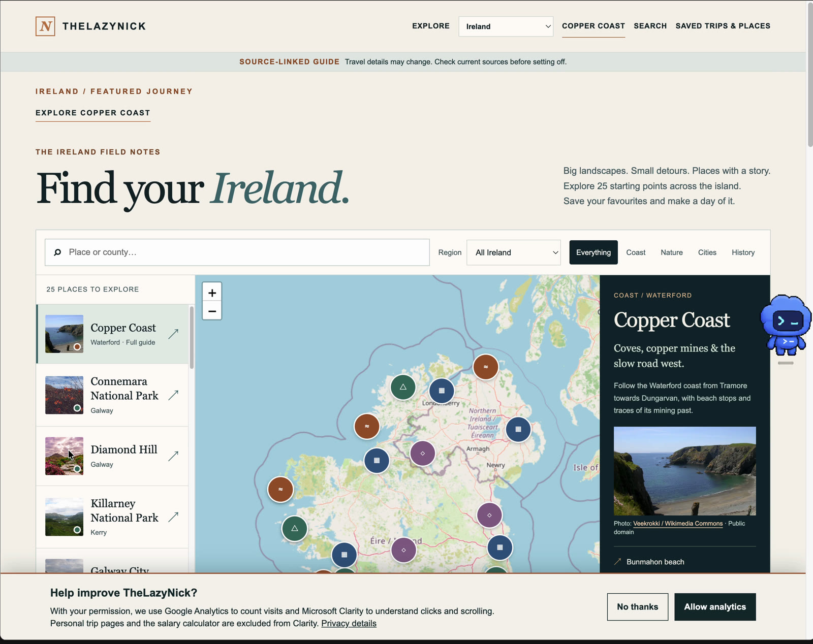The image size is (813, 644).
Task: Select the green triangle marker left of Londonderry
Action: (x=403, y=387)
